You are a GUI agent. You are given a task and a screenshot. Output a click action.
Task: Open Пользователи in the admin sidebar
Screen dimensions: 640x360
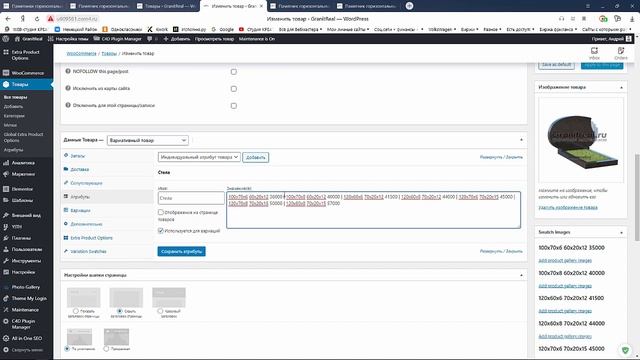[27, 249]
